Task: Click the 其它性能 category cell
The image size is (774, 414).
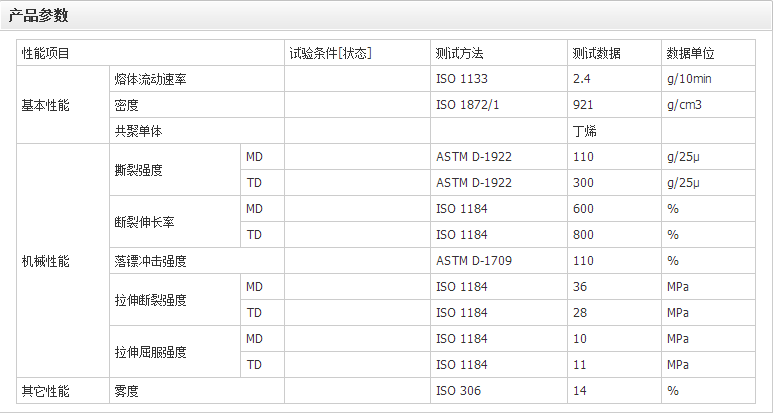Action: coord(46,391)
